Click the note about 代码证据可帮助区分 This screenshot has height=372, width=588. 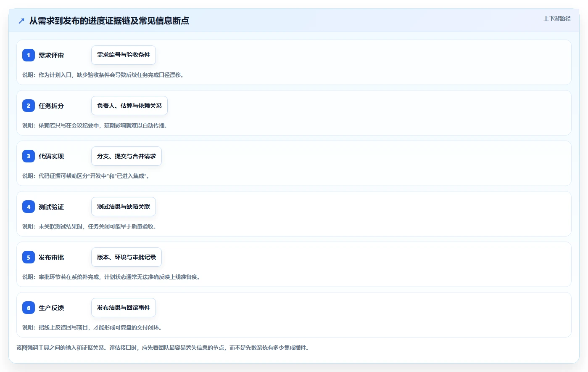[x=86, y=176]
